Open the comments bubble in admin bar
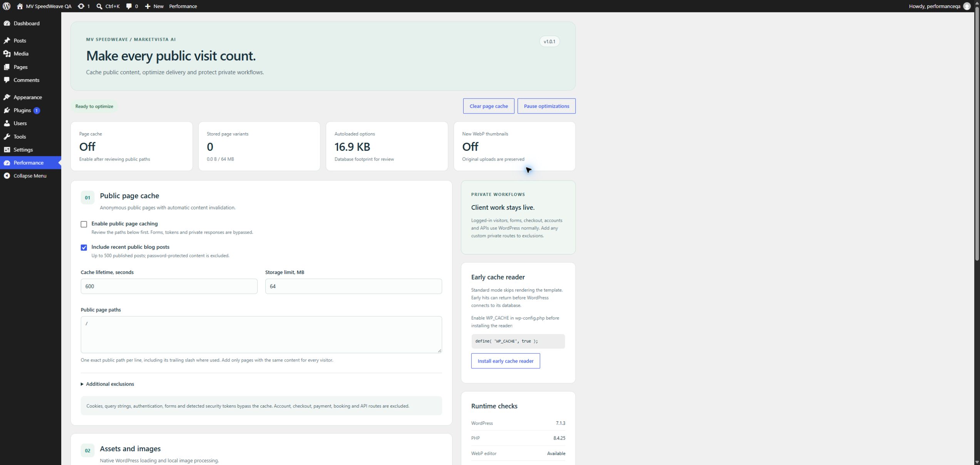This screenshot has height=465, width=980. point(129,6)
